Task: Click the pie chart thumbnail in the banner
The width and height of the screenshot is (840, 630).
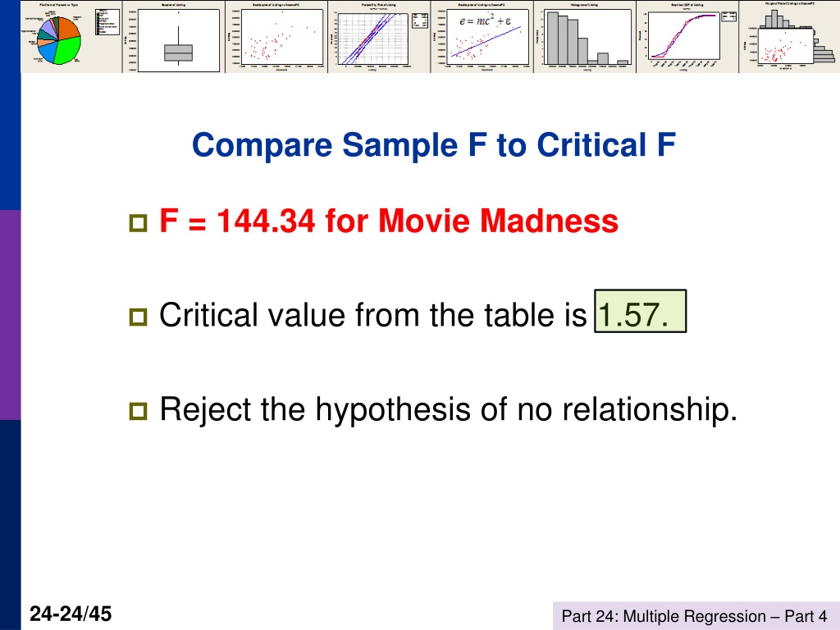Action: click(x=72, y=36)
